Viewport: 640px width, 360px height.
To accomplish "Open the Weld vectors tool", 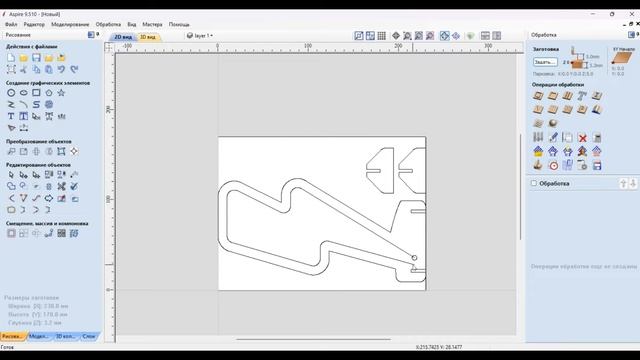I will (11, 187).
